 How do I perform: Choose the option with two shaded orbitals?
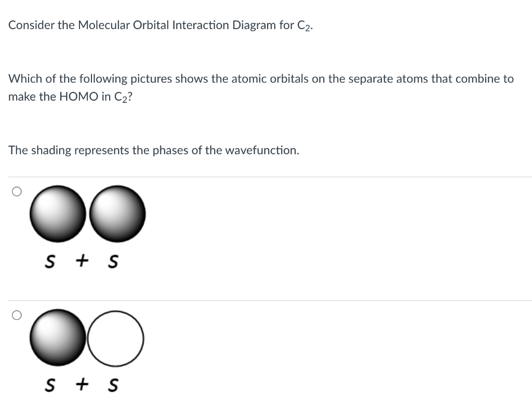click(87, 214)
